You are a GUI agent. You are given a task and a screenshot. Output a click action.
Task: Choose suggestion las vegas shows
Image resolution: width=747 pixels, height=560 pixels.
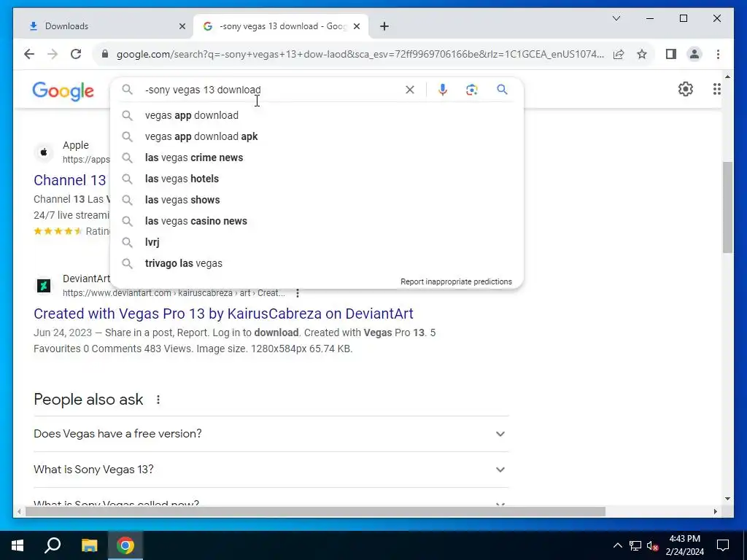[x=317, y=200]
